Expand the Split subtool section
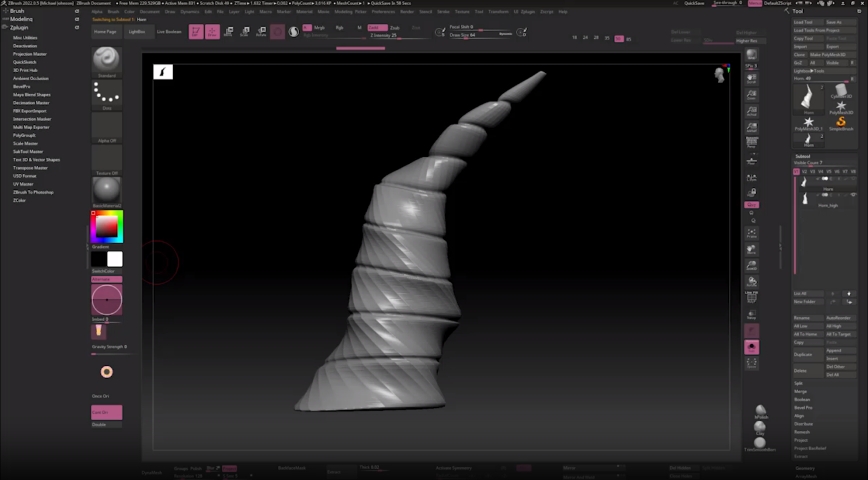The height and width of the screenshot is (480, 868). [798, 384]
